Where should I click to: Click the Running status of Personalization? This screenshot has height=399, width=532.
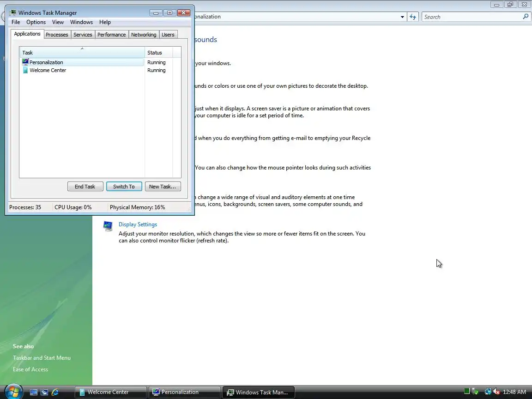[157, 62]
